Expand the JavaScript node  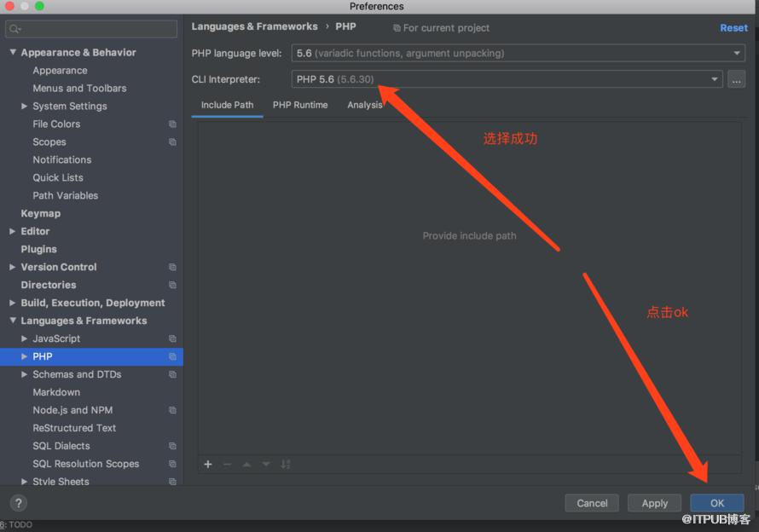(24, 338)
